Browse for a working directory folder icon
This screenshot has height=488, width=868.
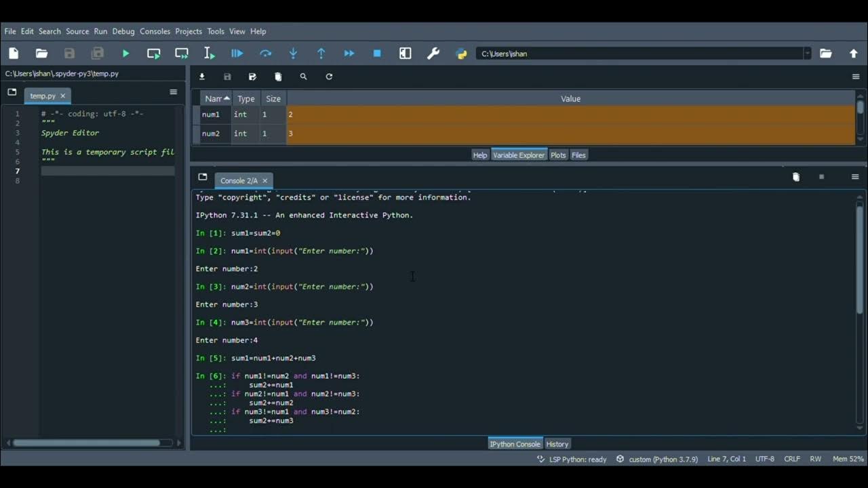(826, 54)
